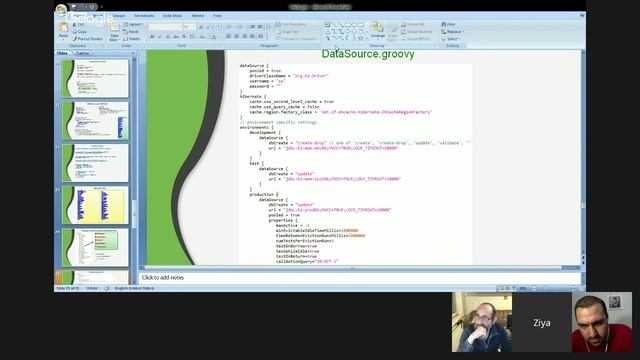Click the Decrease Indent icon
This screenshot has height=360, width=640.
pyautogui.click(x=252, y=27)
